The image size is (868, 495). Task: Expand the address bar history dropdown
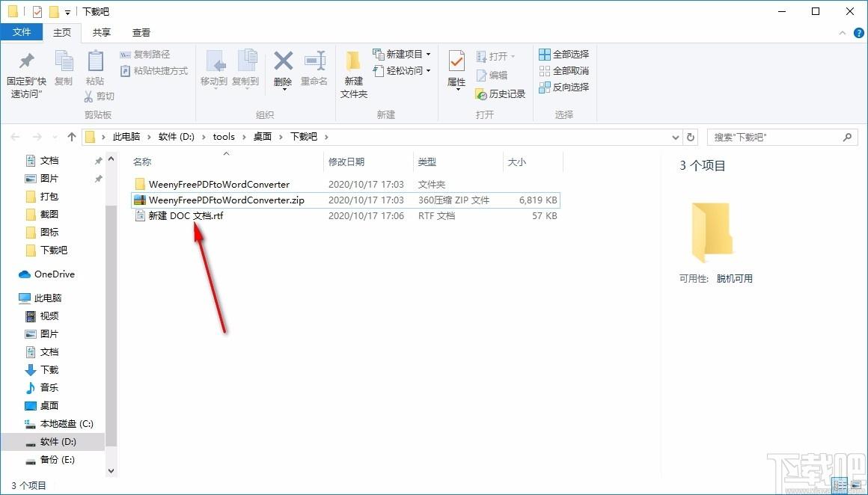tap(676, 137)
